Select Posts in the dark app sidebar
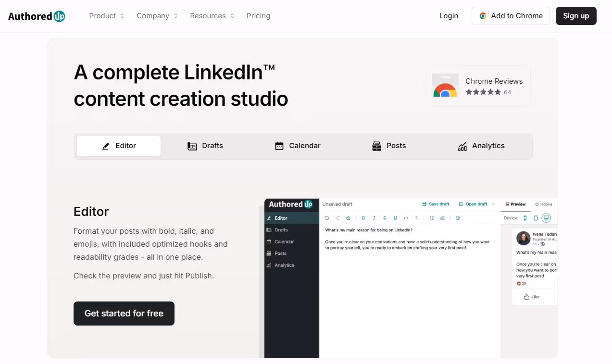Image resolution: width=612 pixels, height=364 pixels. (x=292, y=253)
